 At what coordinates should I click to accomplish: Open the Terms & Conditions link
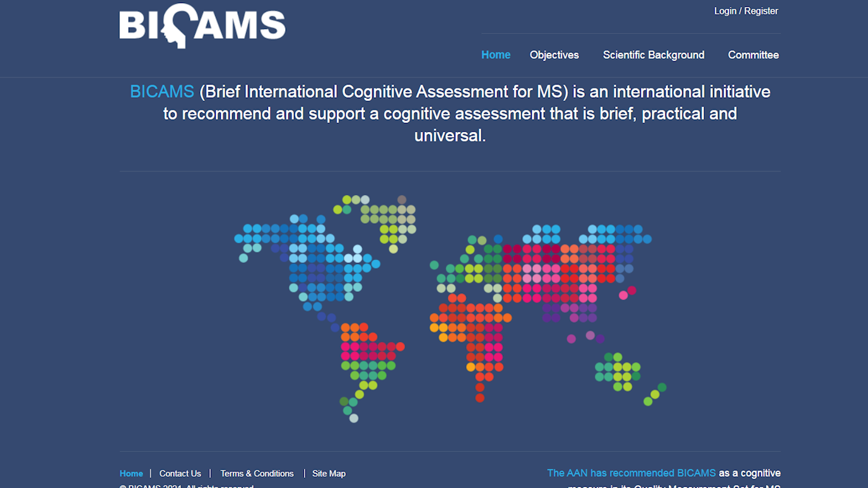tap(257, 473)
